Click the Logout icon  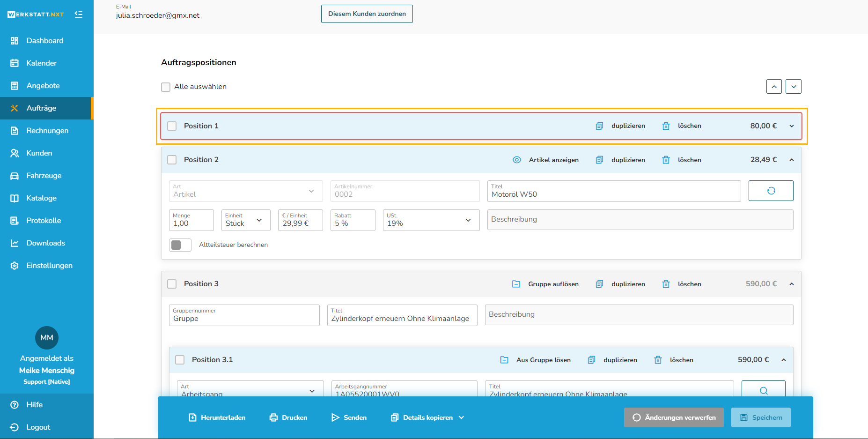(15, 427)
